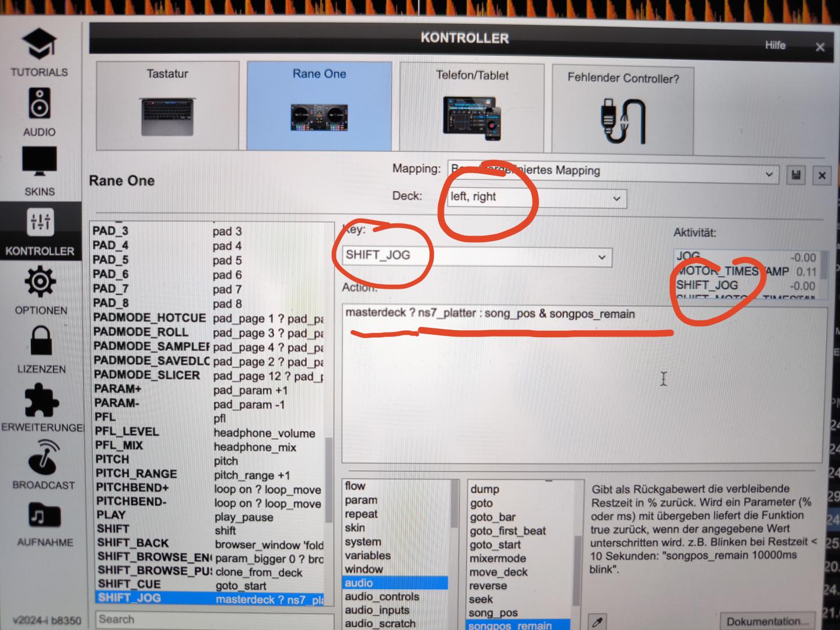This screenshot has width=840, height=630.
Task: Select the PAD_8 mapping row
Action: click(x=208, y=303)
